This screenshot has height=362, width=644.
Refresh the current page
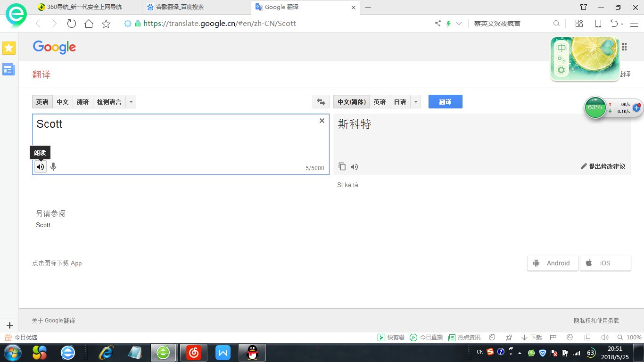(x=72, y=23)
